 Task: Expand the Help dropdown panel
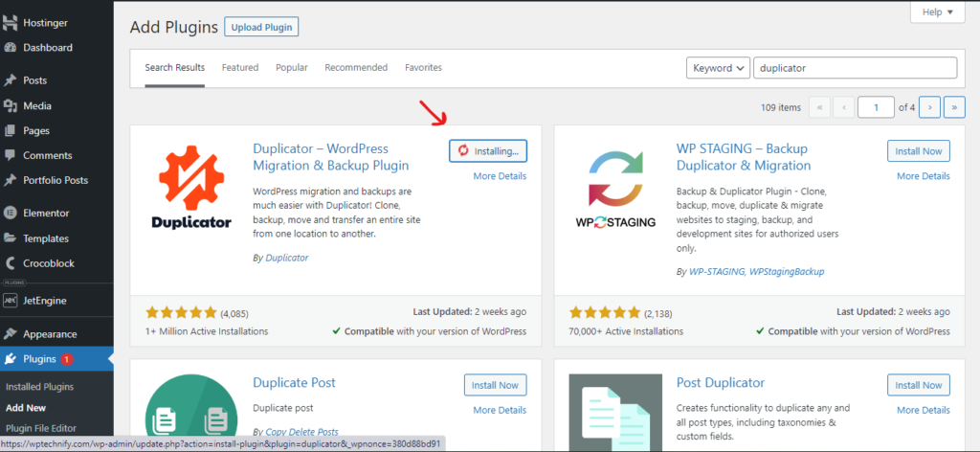point(938,11)
